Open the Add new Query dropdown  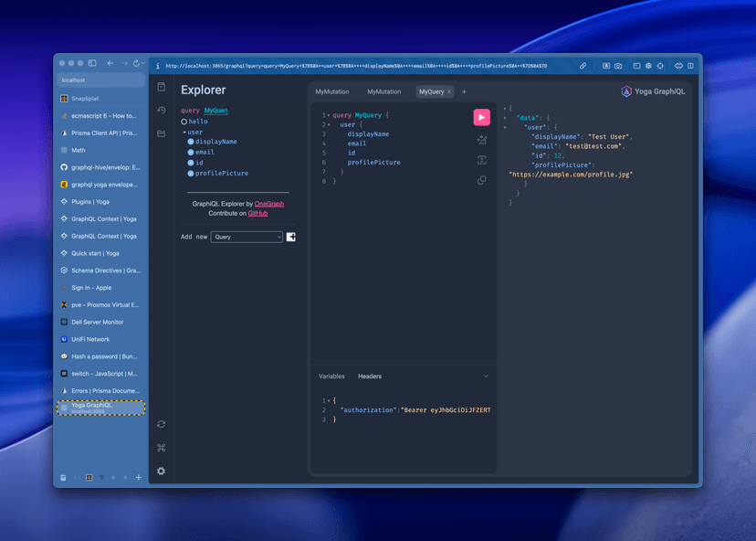pos(247,237)
